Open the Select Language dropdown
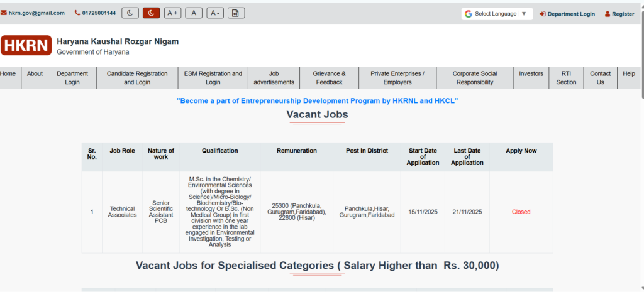Image resolution: width=644 pixels, height=292 pixels. click(497, 14)
